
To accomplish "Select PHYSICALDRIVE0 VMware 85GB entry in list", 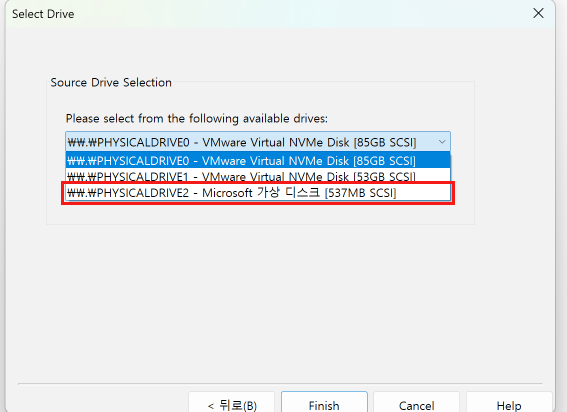I will coord(258,160).
